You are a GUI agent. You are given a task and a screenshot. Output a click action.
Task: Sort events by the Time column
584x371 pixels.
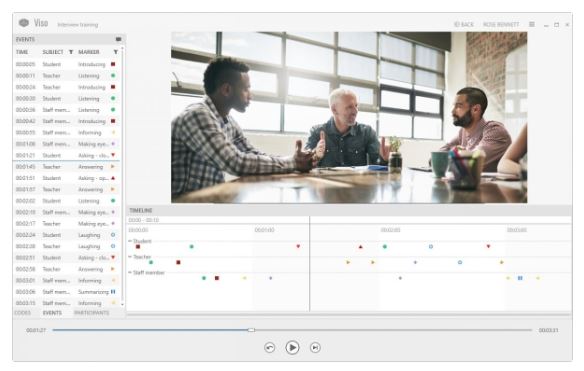coord(22,52)
